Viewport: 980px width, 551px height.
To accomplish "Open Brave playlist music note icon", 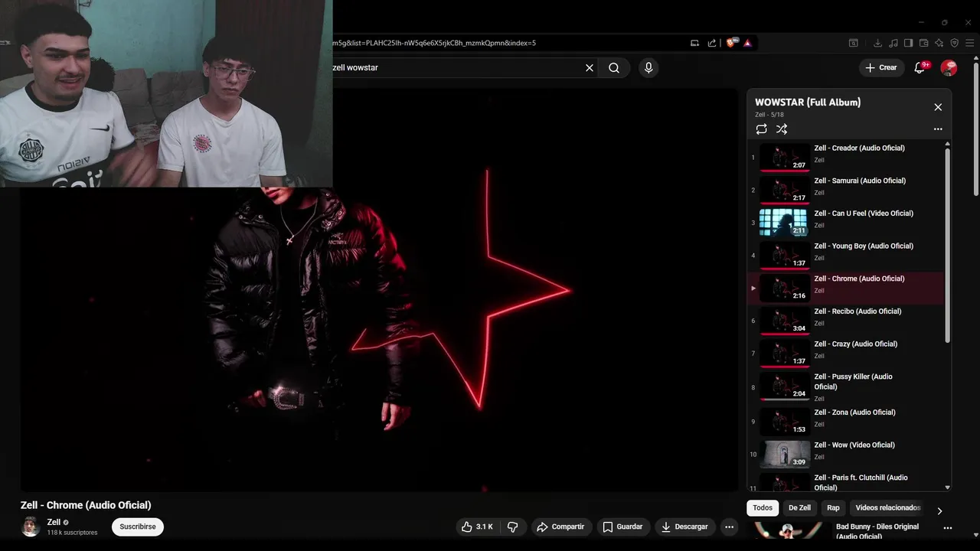I will pos(893,43).
